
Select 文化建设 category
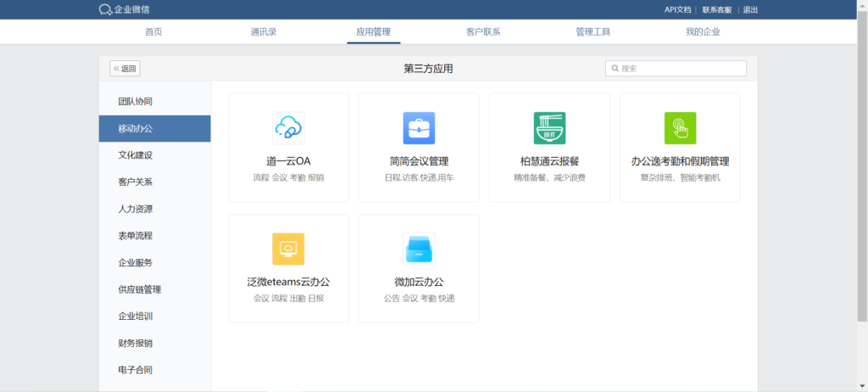tap(155, 155)
